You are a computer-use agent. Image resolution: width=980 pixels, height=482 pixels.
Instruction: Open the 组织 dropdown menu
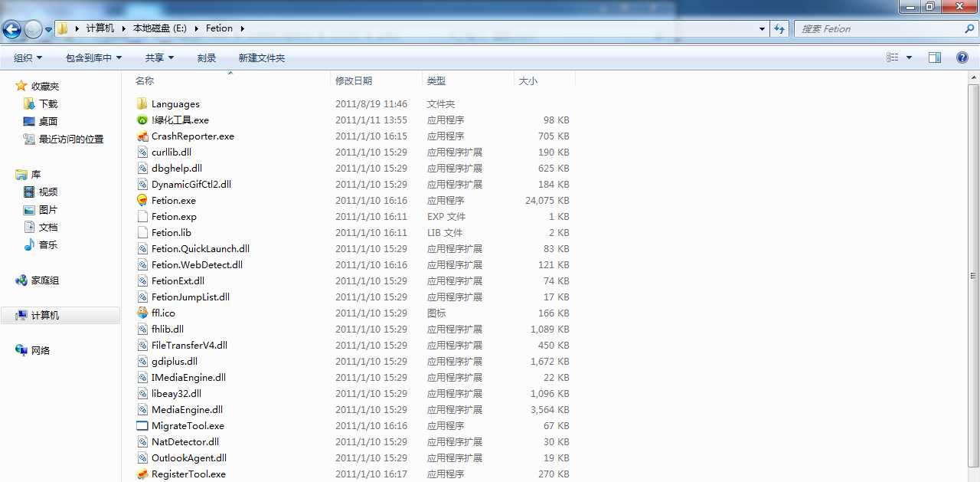coord(28,57)
